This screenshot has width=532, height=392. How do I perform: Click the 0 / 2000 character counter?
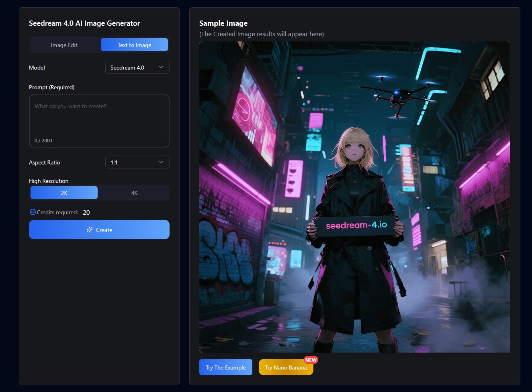pyautogui.click(x=43, y=141)
